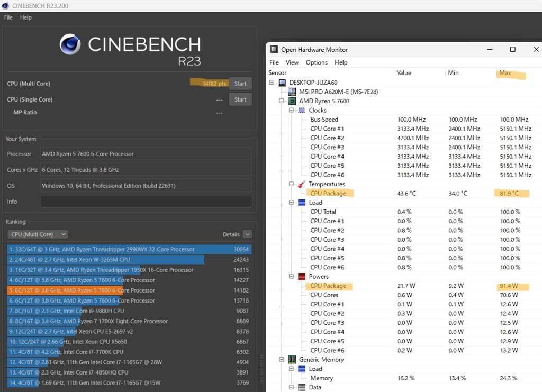Select the orange-highlighted ranking row scoring 14182
Image resolution: width=542 pixels, height=392 pixels.
129,290
